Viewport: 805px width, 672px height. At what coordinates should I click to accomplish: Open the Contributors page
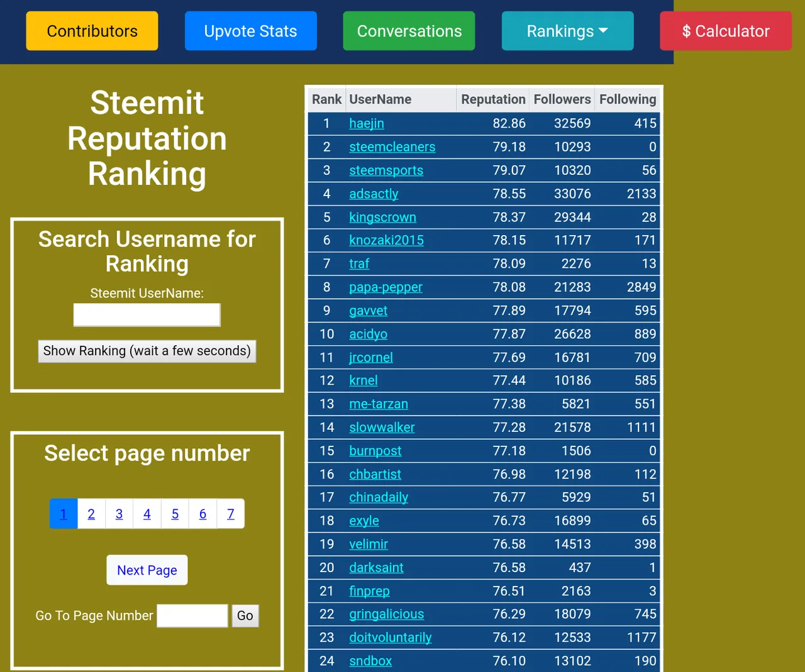[x=92, y=31]
